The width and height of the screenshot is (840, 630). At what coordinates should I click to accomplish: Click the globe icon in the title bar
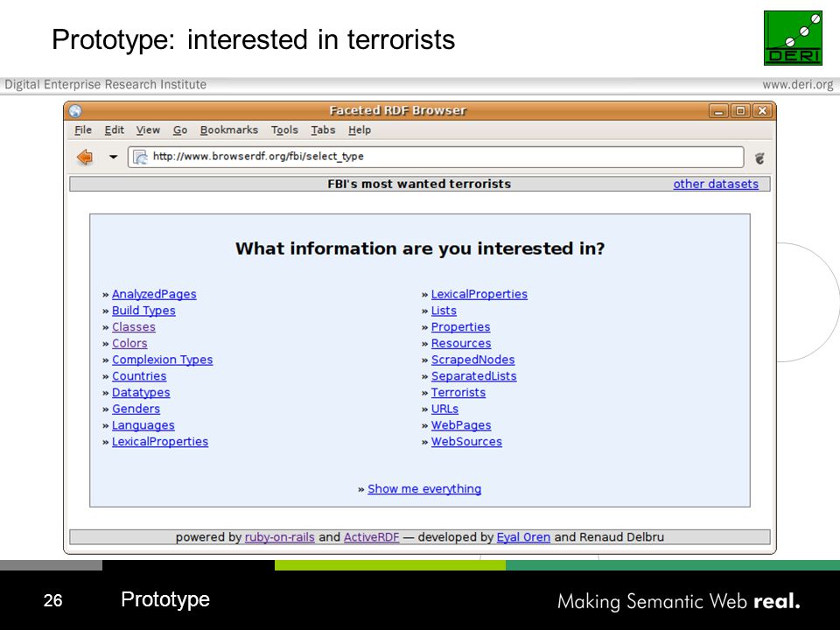[x=75, y=111]
